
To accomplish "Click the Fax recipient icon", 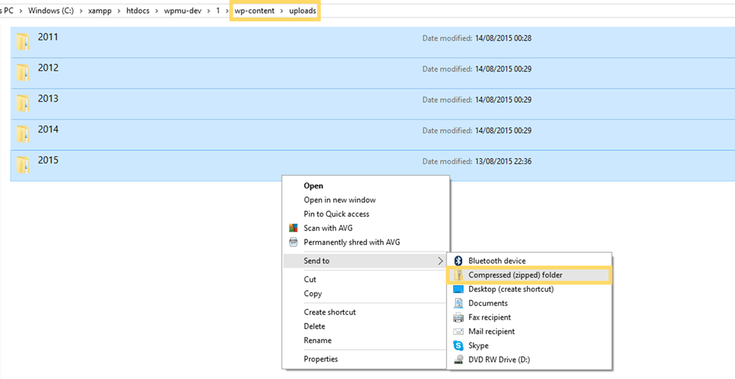I will (x=458, y=318).
